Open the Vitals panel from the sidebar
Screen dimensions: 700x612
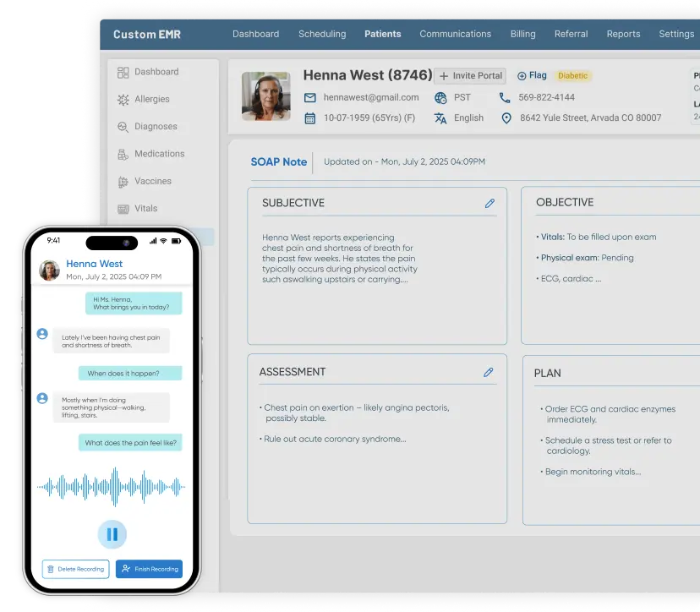pyautogui.click(x=125, y=208)
